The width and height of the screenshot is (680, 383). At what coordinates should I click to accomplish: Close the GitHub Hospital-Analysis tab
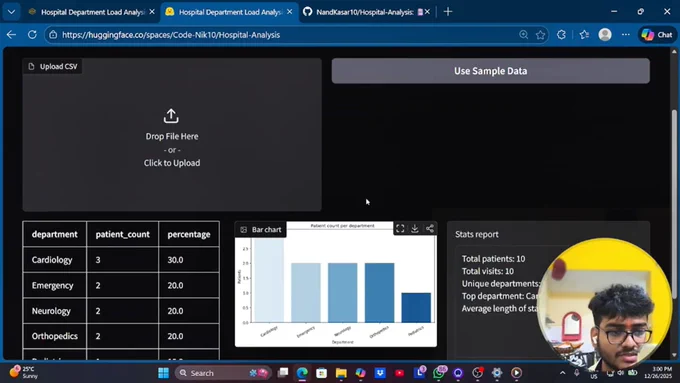pyautogui.click(x=427, y=12)
